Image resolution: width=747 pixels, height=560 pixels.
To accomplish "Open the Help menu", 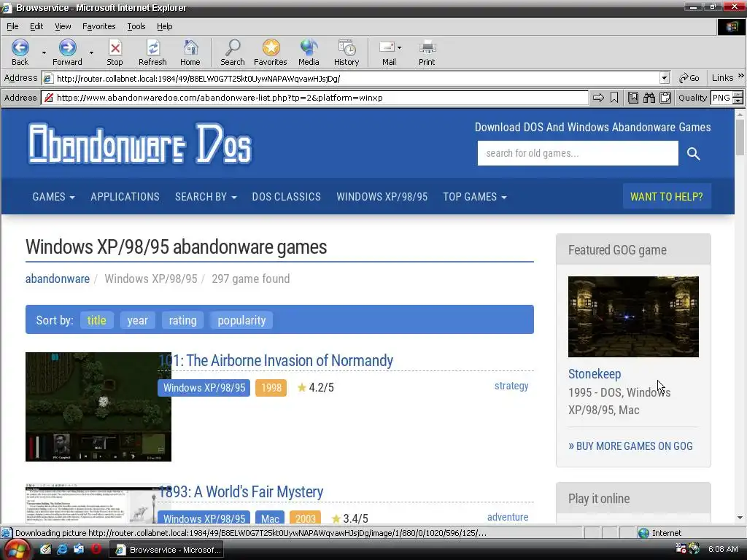I will click(164, 26).
